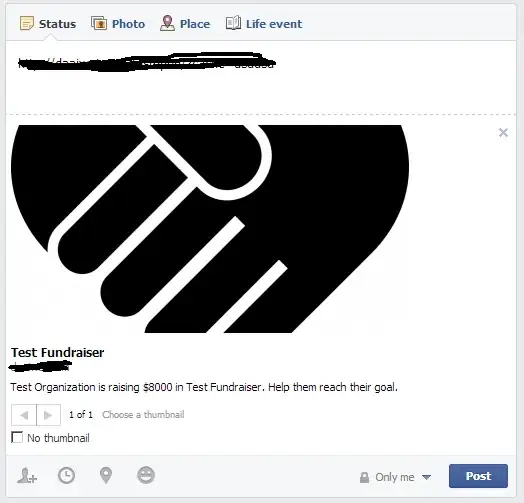The height and width of the screenshot is (503, 524).
Task: Go to previous thumbnail arrow
Action: tap(24, 415)
